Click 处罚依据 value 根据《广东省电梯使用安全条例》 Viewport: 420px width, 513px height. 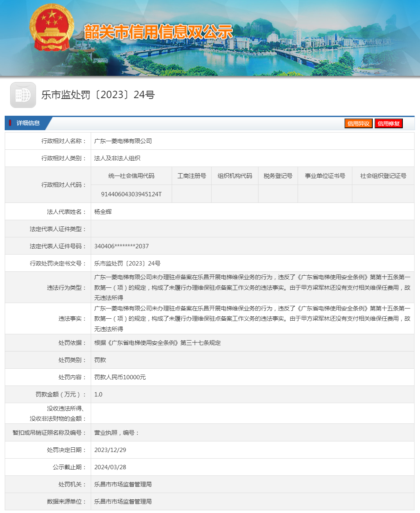point(158,343)
